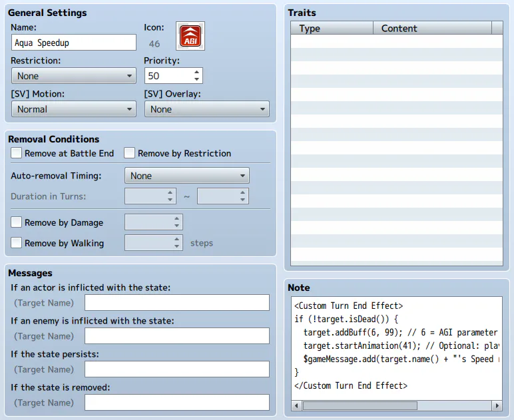Click the '<Custom Turn End Effect>' line in Note
Image resolution: width=514 pixels, height=420 pixels.
(x=348, y=306)
